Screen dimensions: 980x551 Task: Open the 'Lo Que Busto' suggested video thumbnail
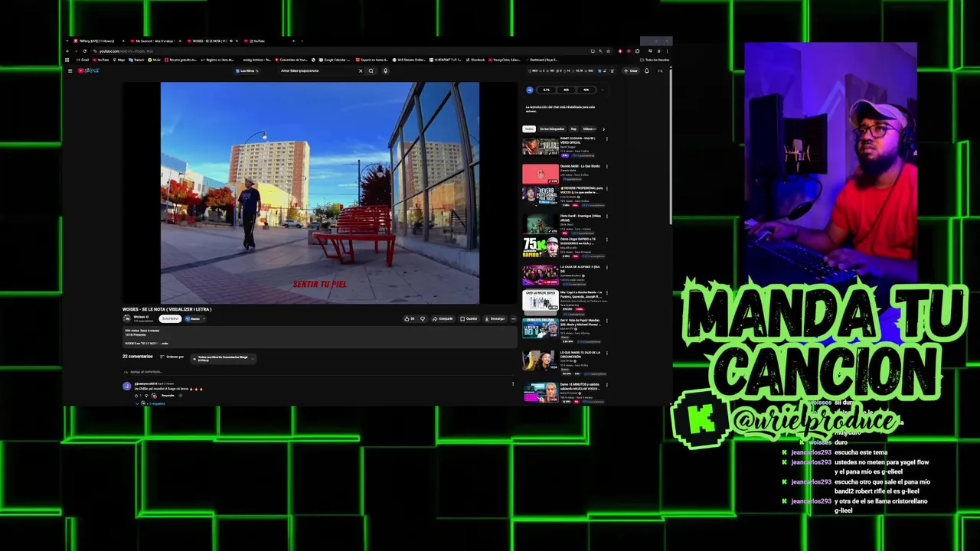541,174
